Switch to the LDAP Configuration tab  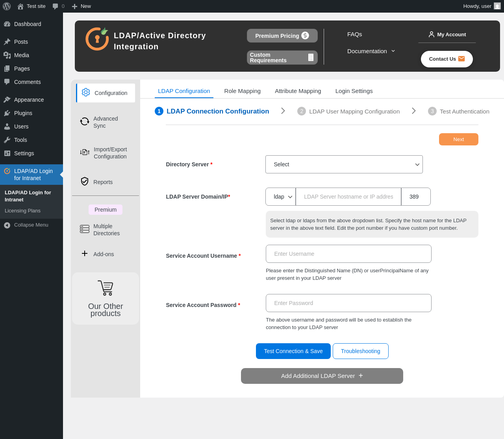click(184, 91)
